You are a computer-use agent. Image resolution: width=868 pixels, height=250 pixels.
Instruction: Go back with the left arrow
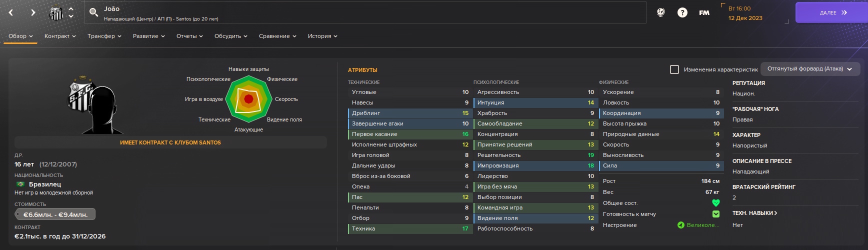point(11,12)
